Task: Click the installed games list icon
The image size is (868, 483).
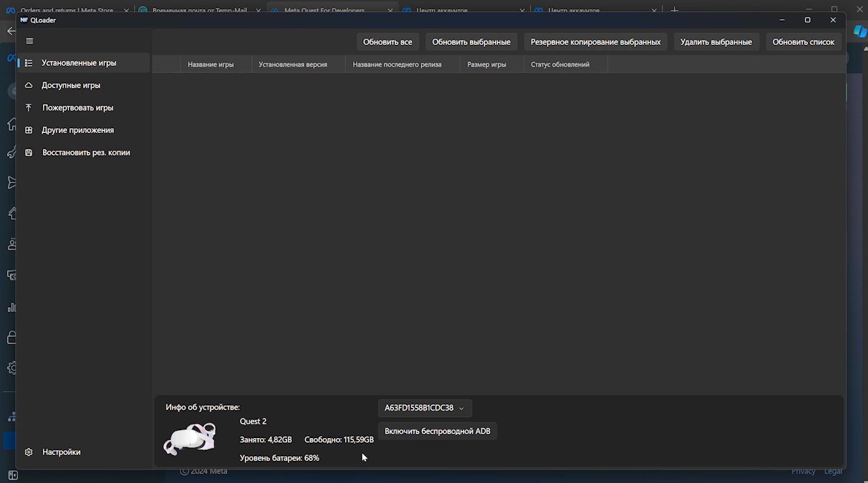Action: coord(29,63)
